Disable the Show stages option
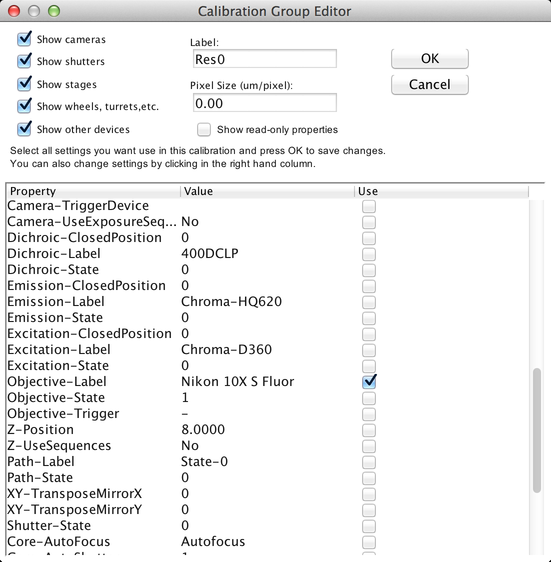This screenshot has height=562, width=551. (x=24, y=84)
